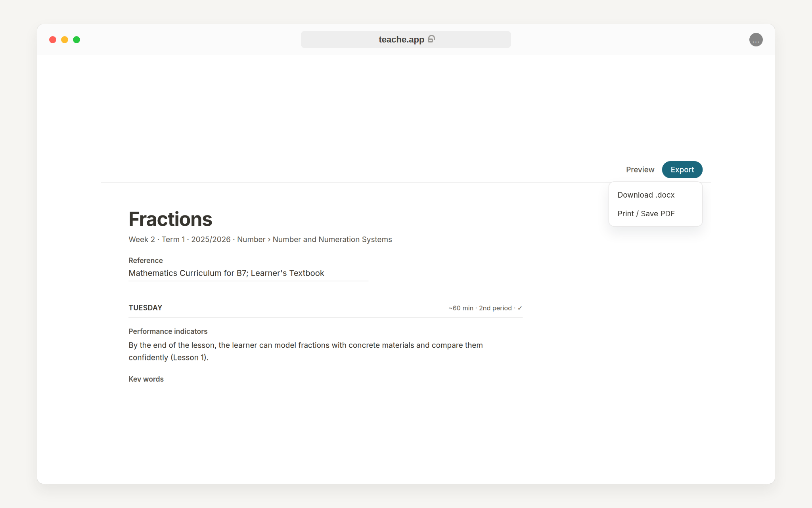The image size is (812, 508).
Task: Open the Preview view
Action: tap(640, 169)
